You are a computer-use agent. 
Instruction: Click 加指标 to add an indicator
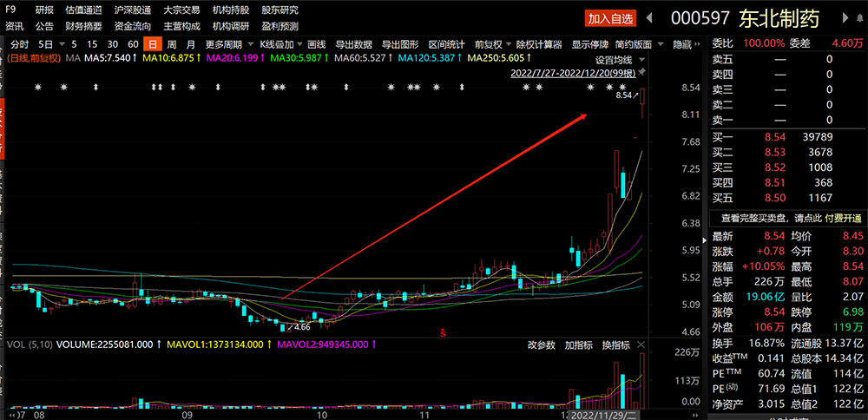(578, 345)
